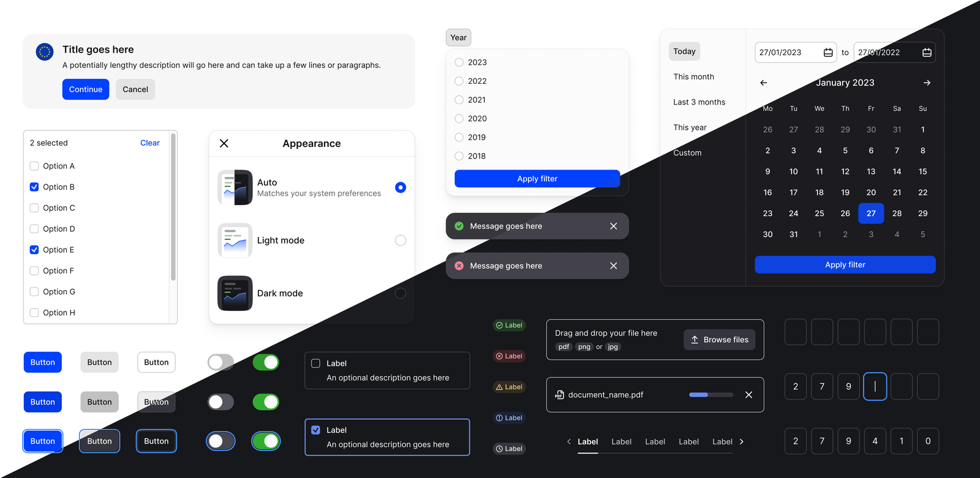Click the green checkmark Label badge
Image resolution: width=980 pixels, height=478 pixels.
(509, 326)
